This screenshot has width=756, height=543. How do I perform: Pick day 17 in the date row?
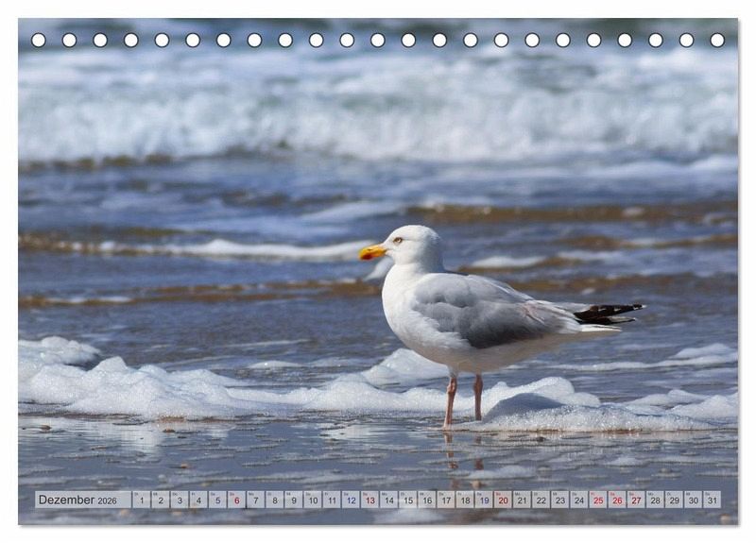click(446, 500)
